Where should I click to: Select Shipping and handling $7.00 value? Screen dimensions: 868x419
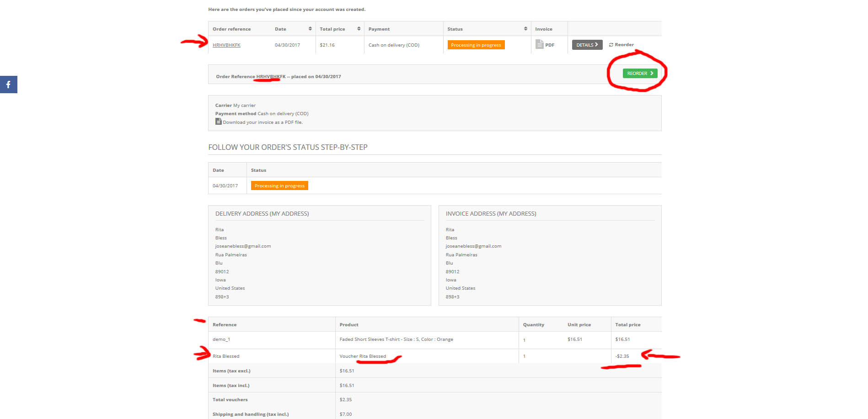pyautogui.click(x=346, y=414)
